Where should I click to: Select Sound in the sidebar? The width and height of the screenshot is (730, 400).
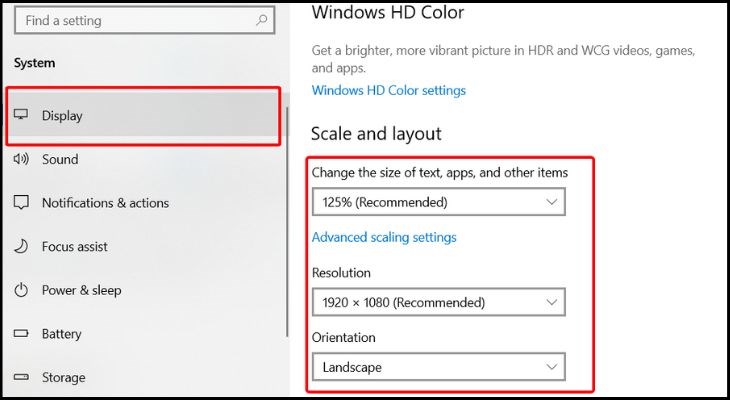60,159
